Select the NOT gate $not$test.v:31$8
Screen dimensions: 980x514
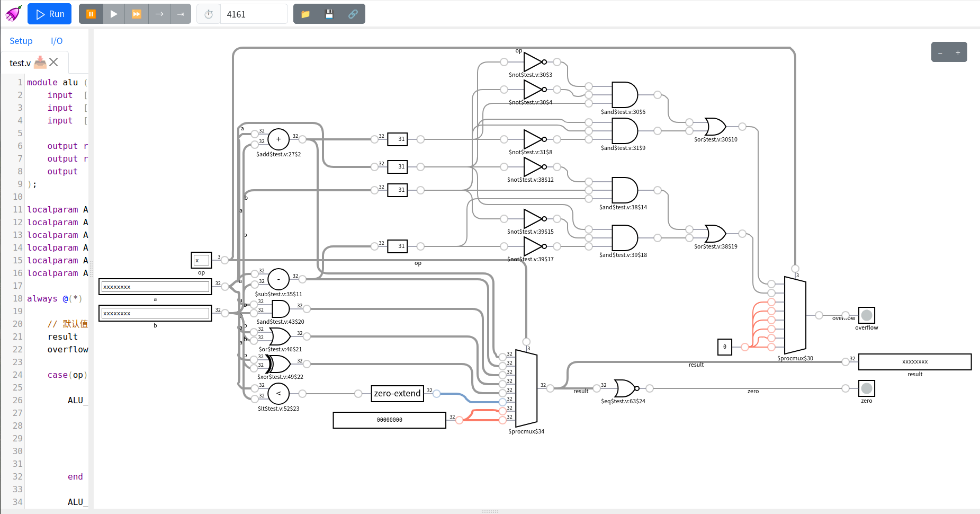(535, 139)
